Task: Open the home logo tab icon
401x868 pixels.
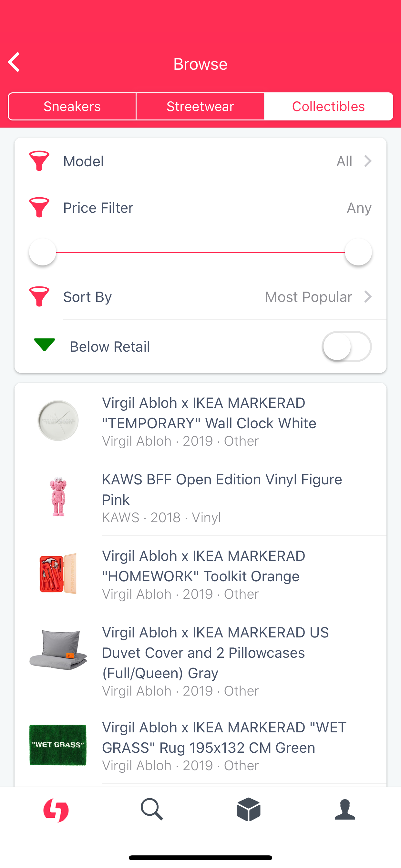Action: pos(56,810)
